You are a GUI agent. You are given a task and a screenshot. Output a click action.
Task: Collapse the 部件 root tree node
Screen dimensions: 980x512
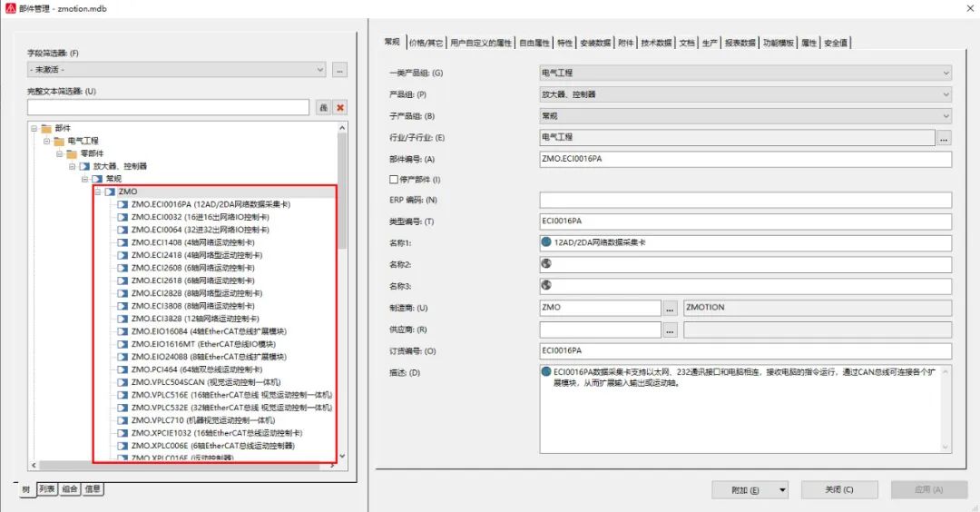point(34,128)
